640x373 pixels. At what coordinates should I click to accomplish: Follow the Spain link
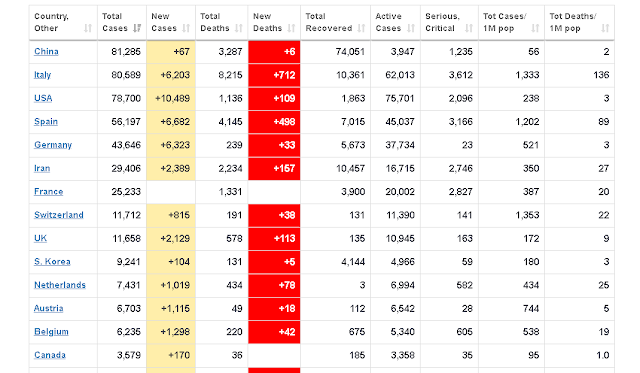point(46,122)
